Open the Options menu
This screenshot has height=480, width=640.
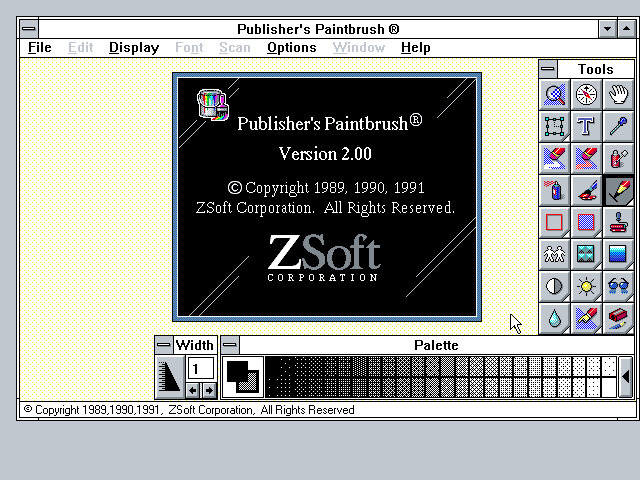pos(291,48)
